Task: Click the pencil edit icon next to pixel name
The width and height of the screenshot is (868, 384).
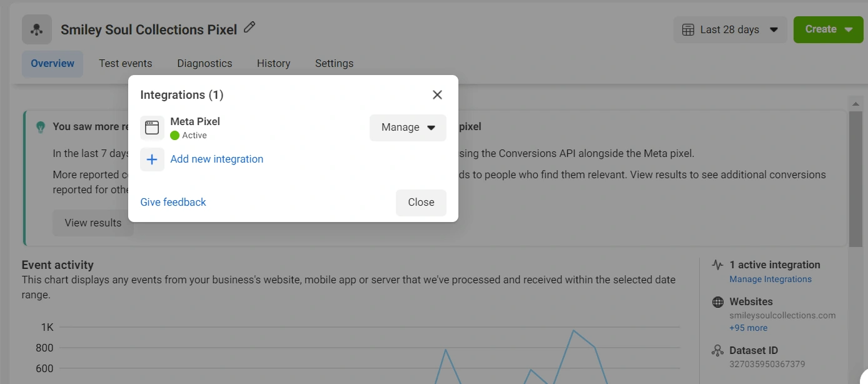Action: 250,28
